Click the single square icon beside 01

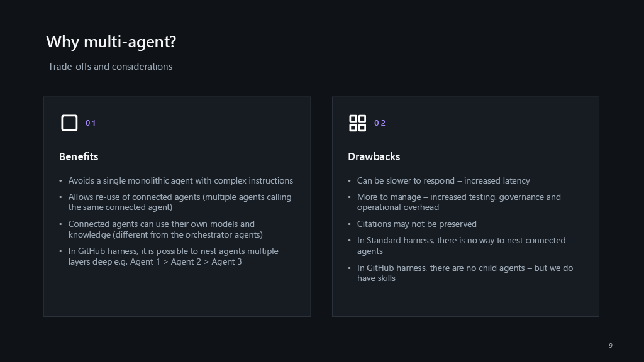point(69,123)
